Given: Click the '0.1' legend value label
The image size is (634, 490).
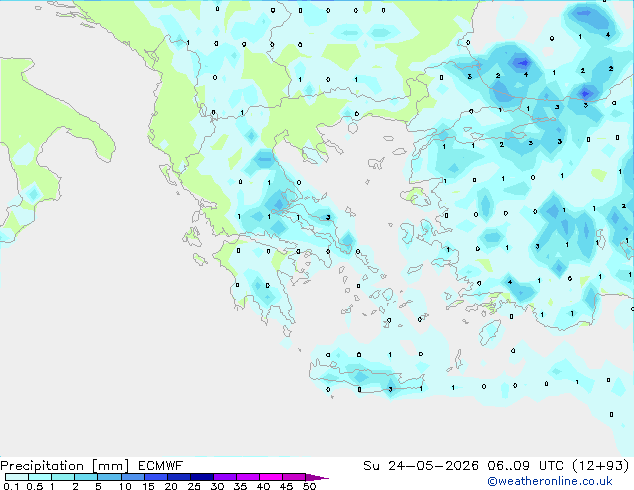Looking at the screenshot, I should tap(11, 486).
